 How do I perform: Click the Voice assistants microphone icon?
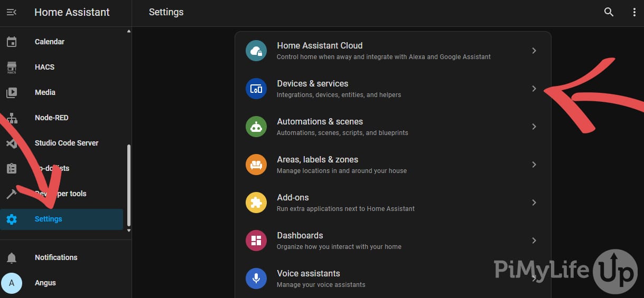point(256,278)
